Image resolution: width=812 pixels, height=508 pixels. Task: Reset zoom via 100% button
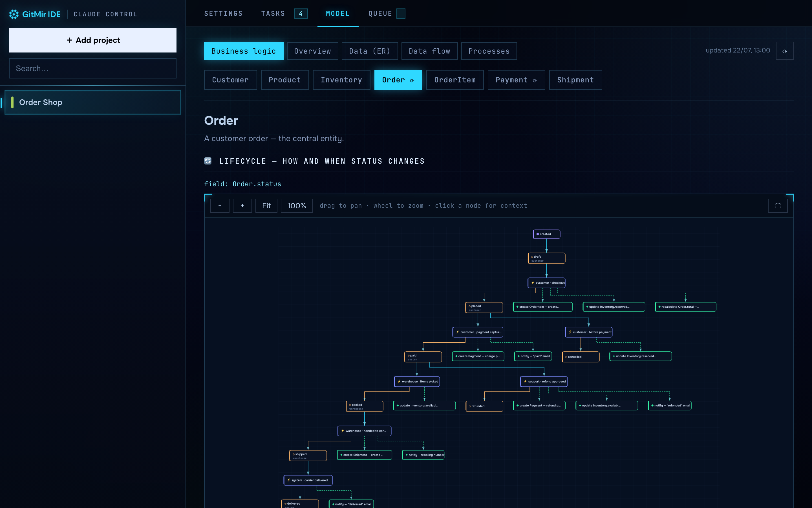(297, 206)
